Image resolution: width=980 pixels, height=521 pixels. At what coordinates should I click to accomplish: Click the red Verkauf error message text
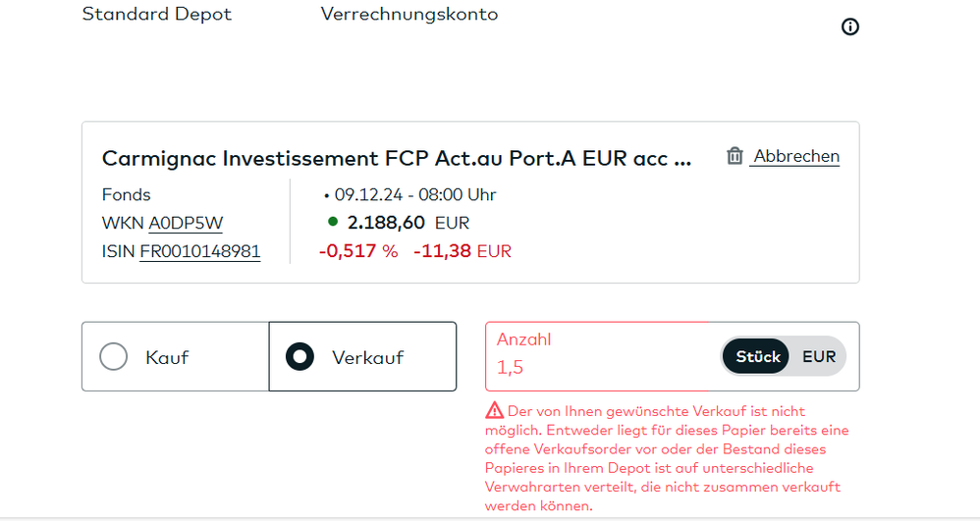tap(668, 458)
